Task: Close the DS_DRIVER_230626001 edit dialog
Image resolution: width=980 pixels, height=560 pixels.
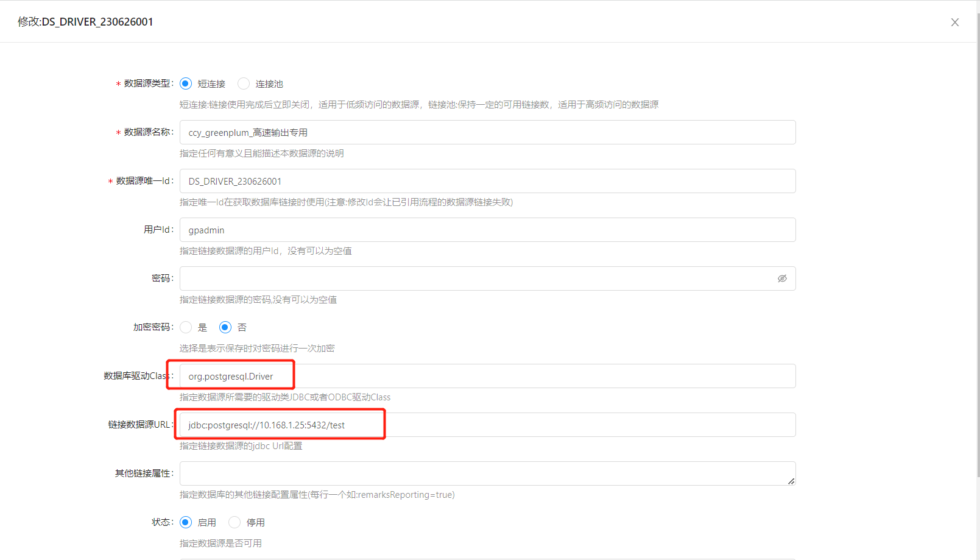Action: pos(954,23)
